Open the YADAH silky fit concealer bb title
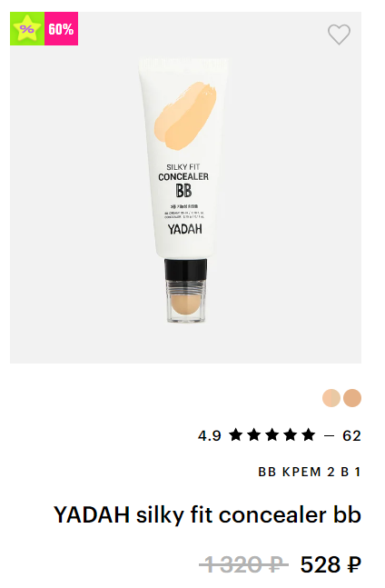The image size is (385, 588). click(x=207, y=514)
